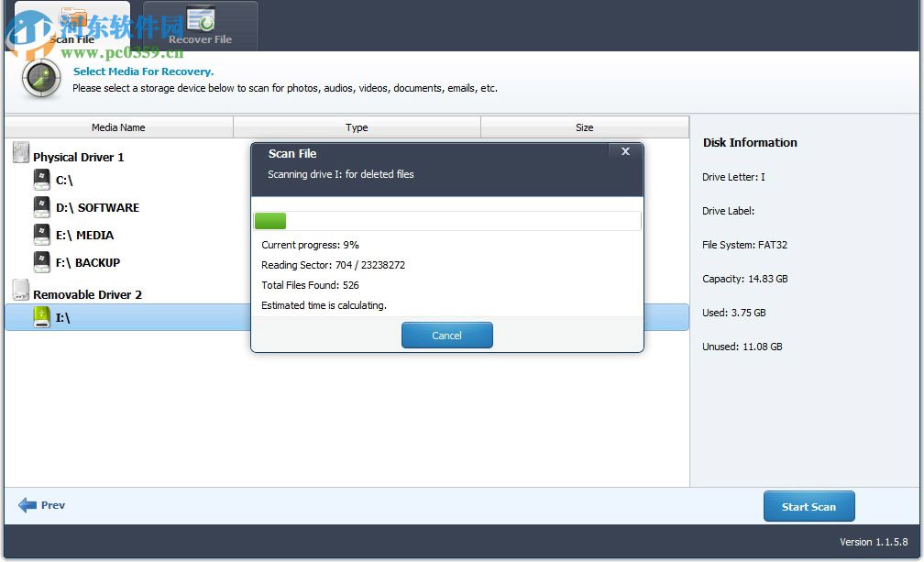Click the Removable Driver 2 disk icon

pyautogui.click(x=20, y=292)
